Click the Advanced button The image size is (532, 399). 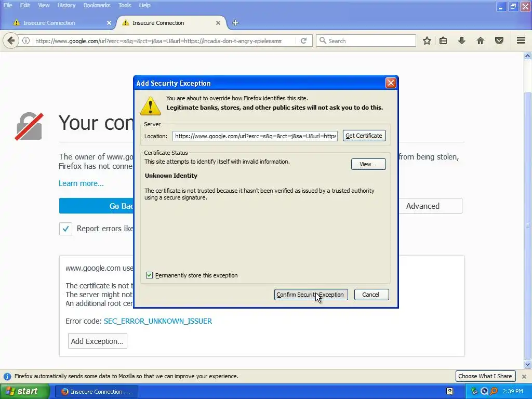pyautogui.click(x=430, y=206)
